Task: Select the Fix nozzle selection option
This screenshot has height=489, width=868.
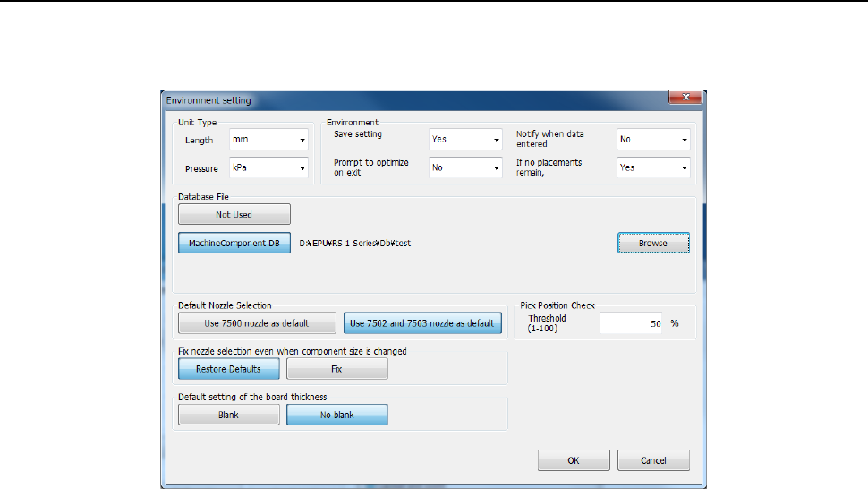Action: tap(337, 369)
